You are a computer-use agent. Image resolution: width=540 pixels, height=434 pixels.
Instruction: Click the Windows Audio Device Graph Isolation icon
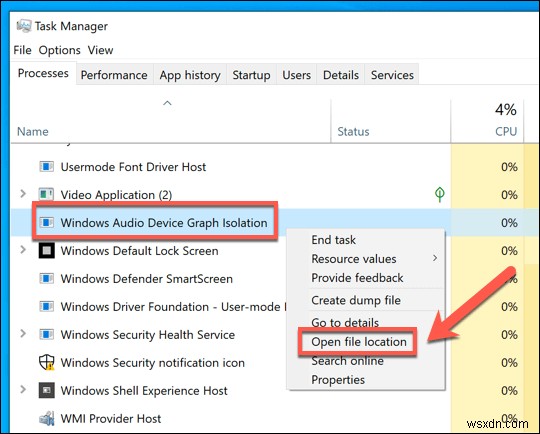click(x=46, y=223)
